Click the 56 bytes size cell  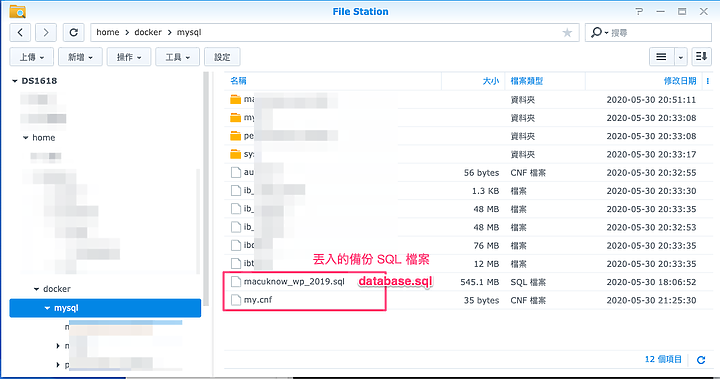click(481, 173)
